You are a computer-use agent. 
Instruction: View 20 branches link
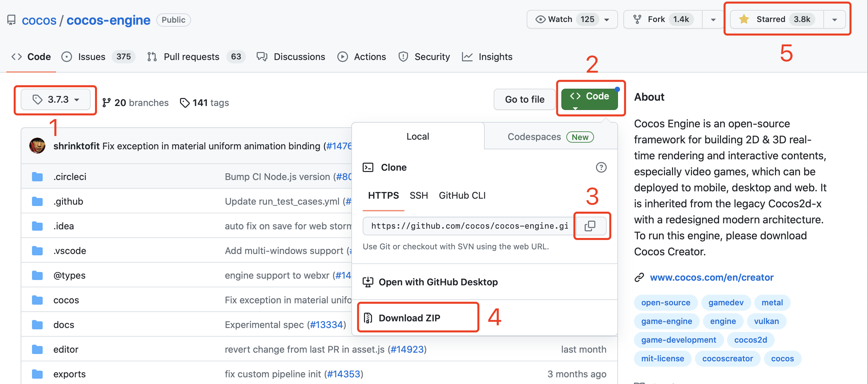coord(135,103)
